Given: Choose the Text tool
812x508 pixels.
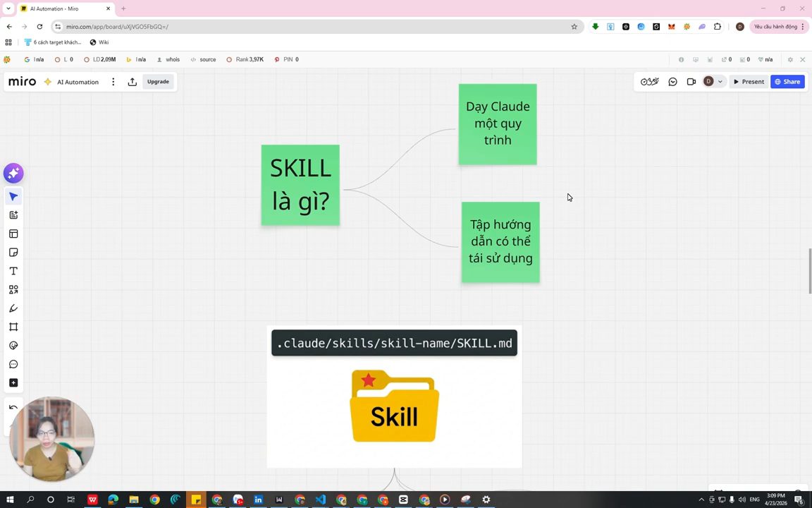Looking at the screenshot, I should pos(13,271).
